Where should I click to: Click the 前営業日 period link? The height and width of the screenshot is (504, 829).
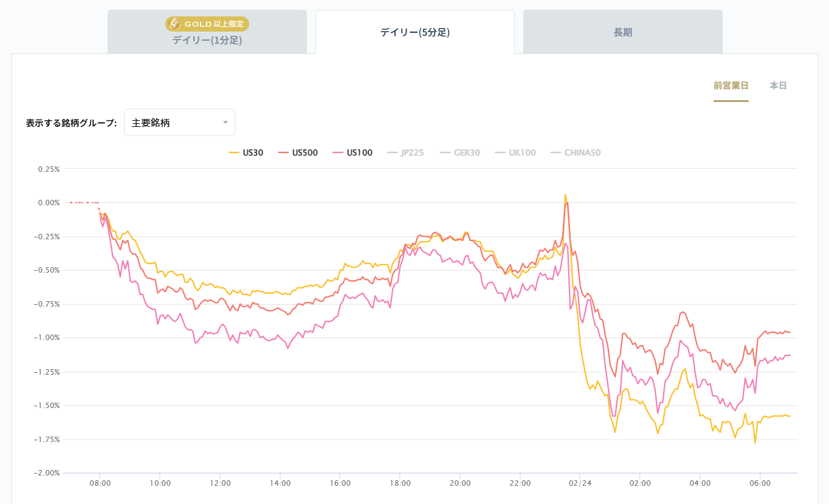click(731, 86)
